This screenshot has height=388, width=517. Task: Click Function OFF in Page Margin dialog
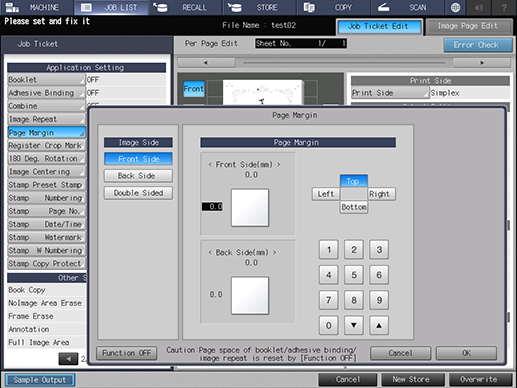(126, 353)
